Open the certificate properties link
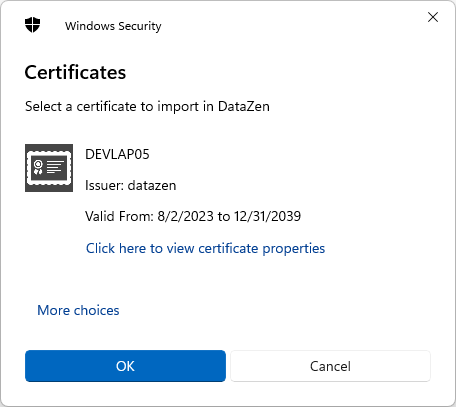Screen dimensions: 456x407 coord(205,248)
